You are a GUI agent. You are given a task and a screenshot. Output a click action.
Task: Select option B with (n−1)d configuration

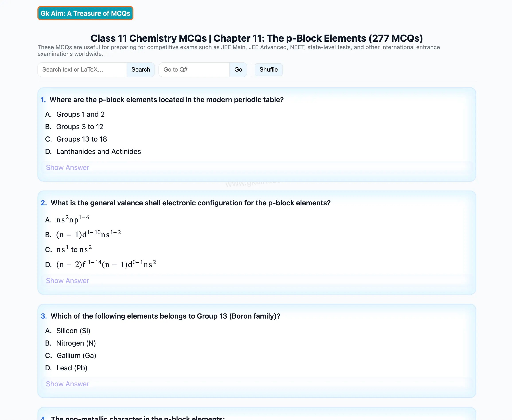[88, 234]
